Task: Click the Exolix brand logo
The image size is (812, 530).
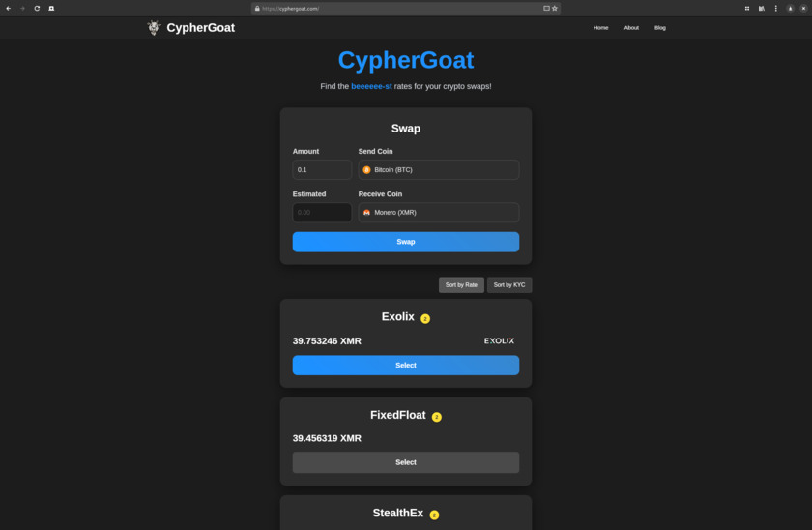Action: (x=499, y=340)
